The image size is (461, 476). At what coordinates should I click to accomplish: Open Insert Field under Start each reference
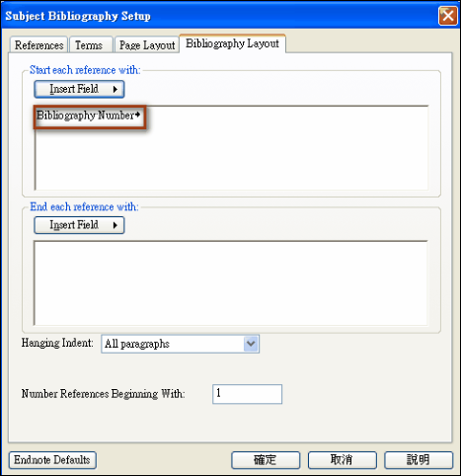(x=79, y=89)
